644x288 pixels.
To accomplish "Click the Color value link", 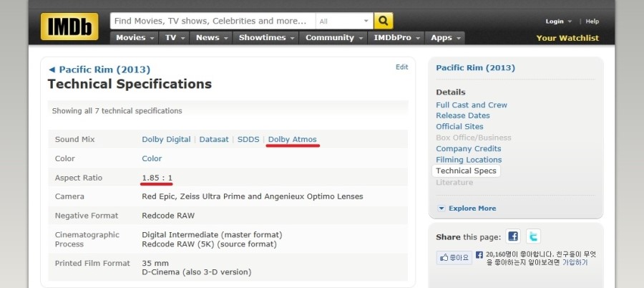I will tap(152, 158).
